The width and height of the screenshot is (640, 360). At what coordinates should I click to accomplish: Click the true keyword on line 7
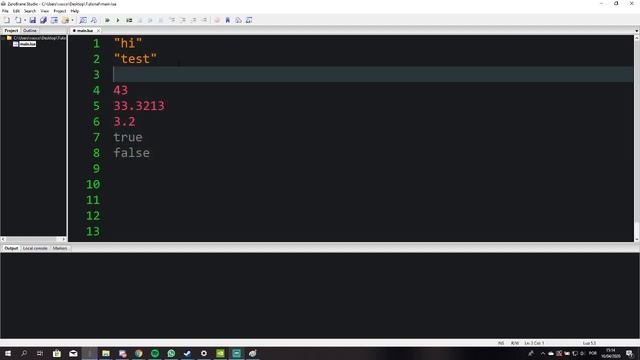click(x=128, y=137)
